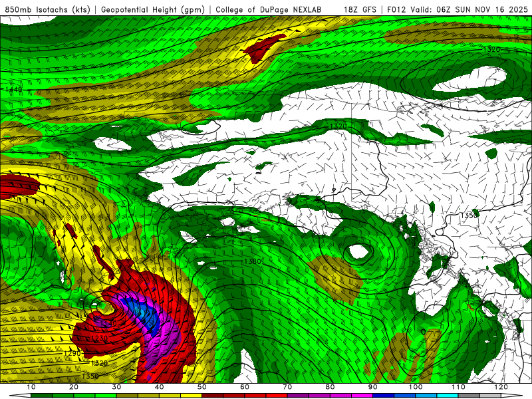Click the 1440 height contour label
Viewport: 532px width, 399px height.
[x=14, y=89]
